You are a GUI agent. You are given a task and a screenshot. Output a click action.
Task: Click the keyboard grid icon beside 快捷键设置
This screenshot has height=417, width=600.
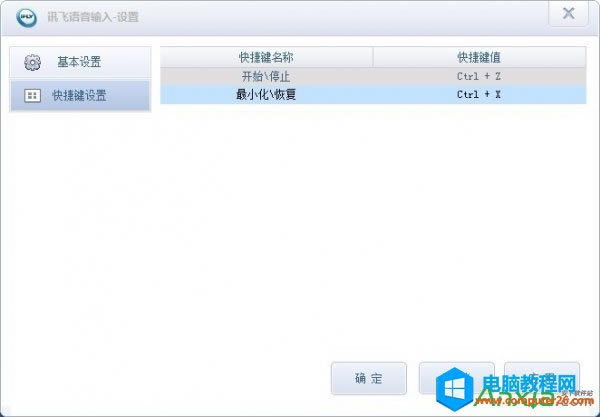coord(32,96)
